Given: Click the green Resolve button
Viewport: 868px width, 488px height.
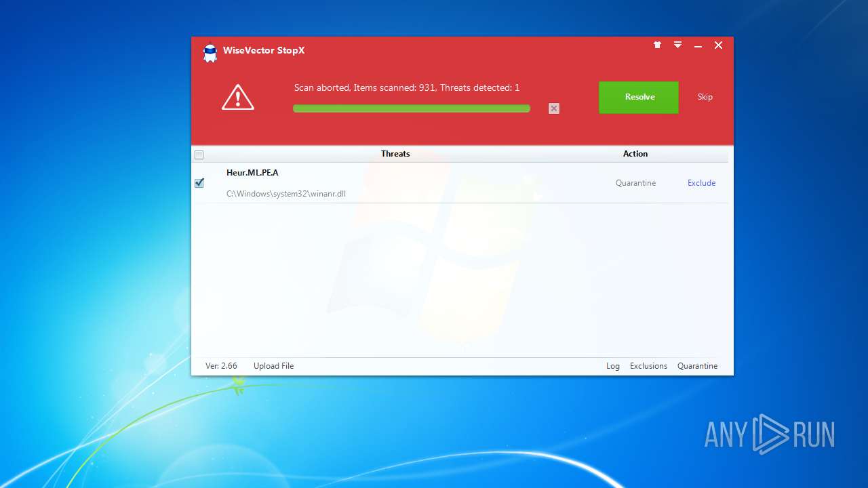Looking at the screenshot, I should (x=639, y=97).
